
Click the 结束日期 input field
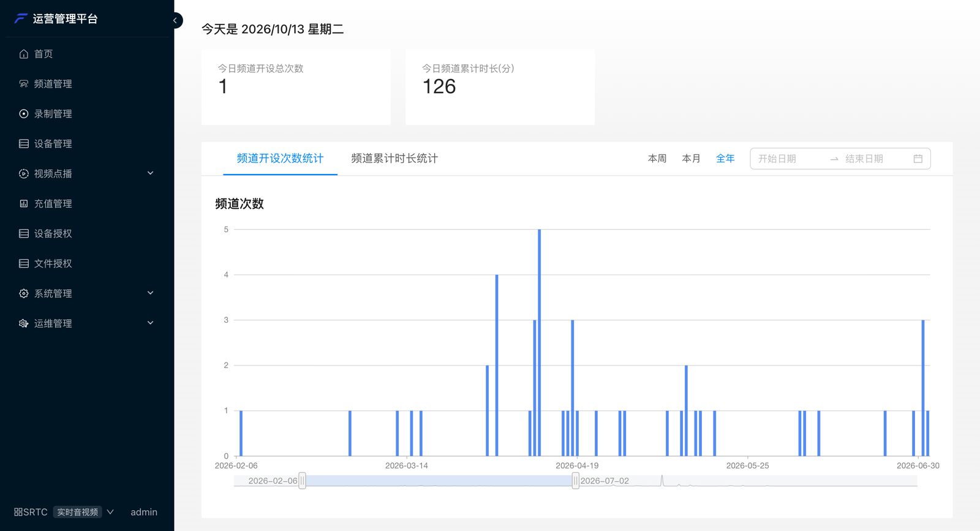pos(876,159)
